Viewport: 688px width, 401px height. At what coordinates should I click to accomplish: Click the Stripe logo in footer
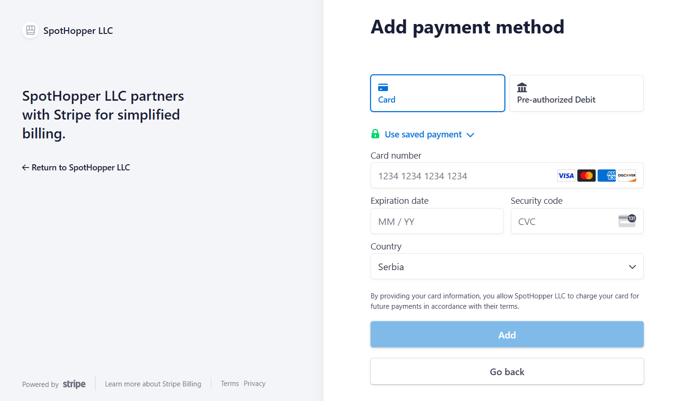(x=74, y=384)
